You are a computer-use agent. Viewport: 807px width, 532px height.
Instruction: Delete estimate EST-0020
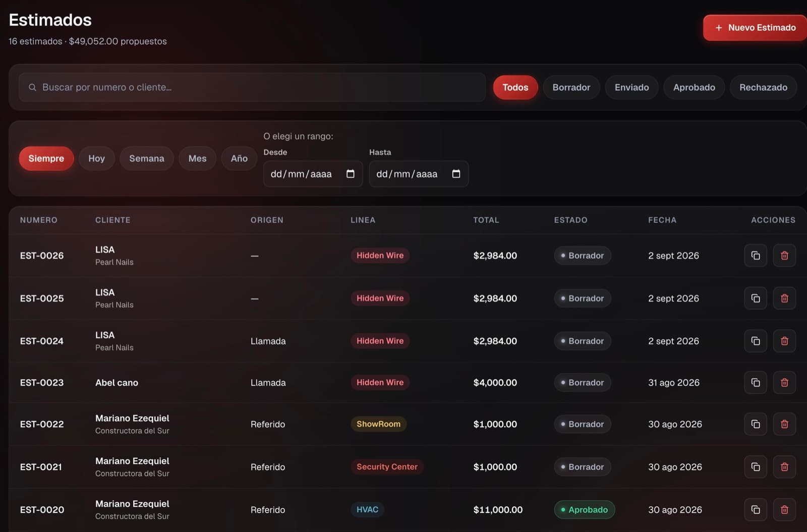point(784,510)
